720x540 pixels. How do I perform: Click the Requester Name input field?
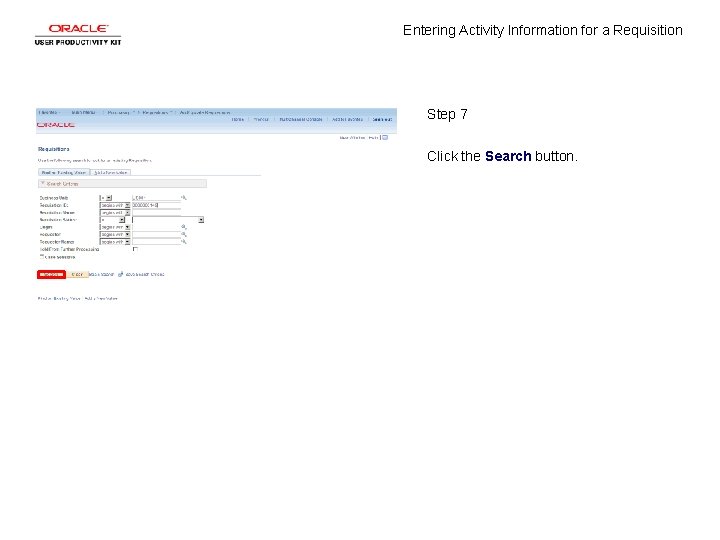pos(156,242)
